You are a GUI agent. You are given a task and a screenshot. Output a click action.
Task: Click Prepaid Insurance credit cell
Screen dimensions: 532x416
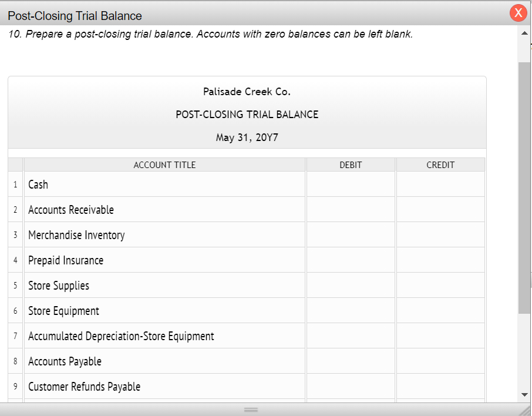tap(440, 260)
